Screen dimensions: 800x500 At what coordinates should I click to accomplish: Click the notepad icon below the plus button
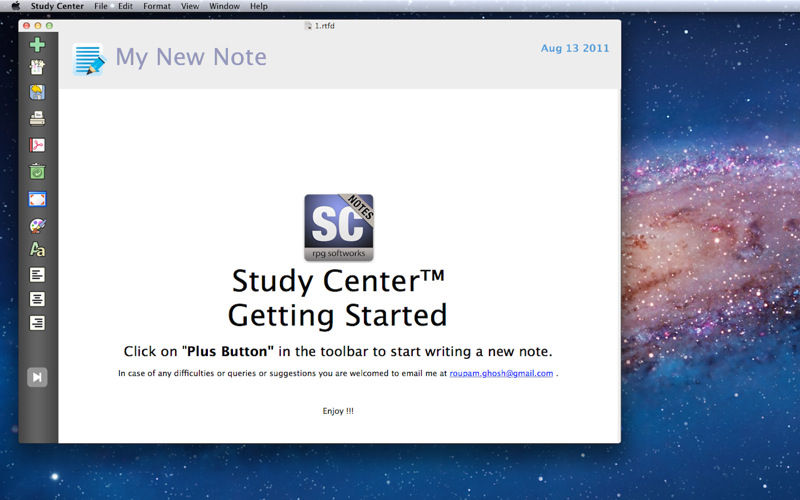click(x=37, y=67)
